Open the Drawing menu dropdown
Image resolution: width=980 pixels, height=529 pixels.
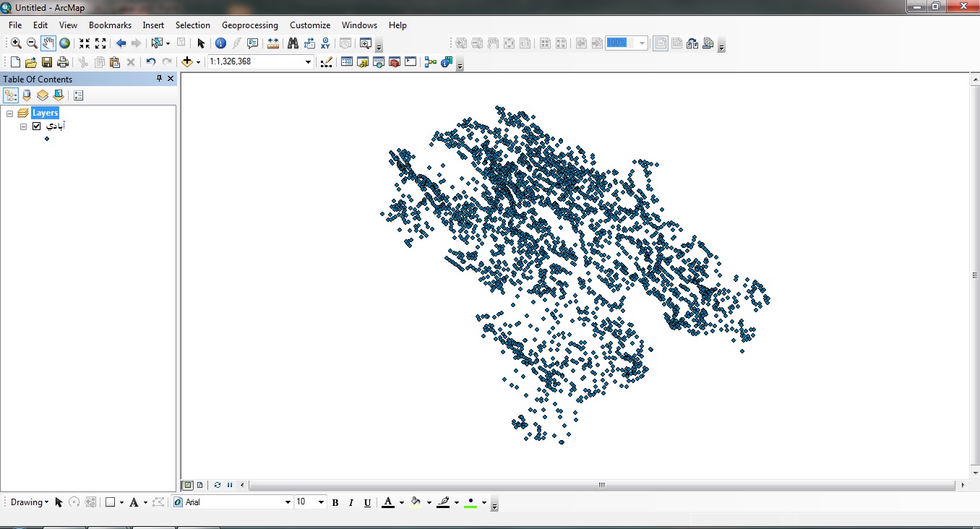(x=30, y=502)
